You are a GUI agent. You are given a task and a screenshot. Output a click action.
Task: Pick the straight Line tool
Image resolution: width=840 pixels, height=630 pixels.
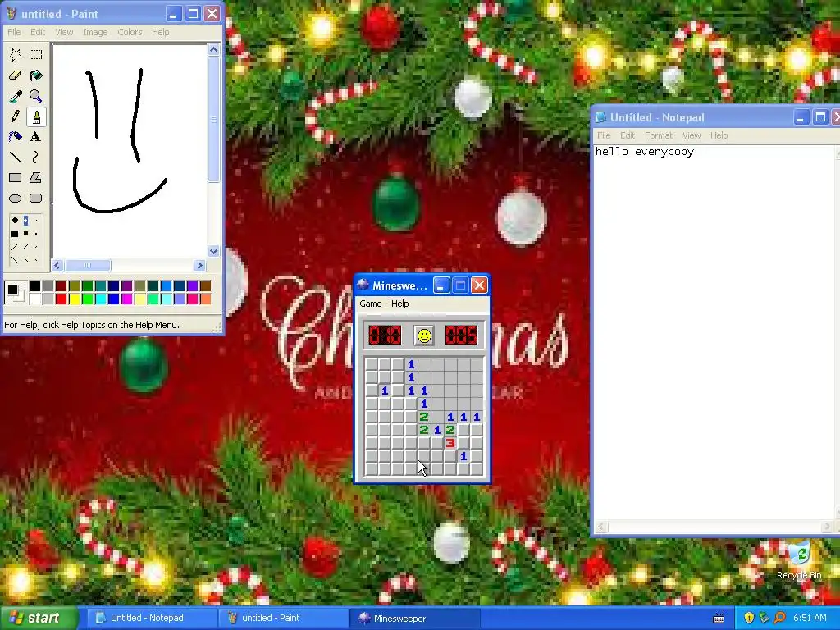point(15,157)
